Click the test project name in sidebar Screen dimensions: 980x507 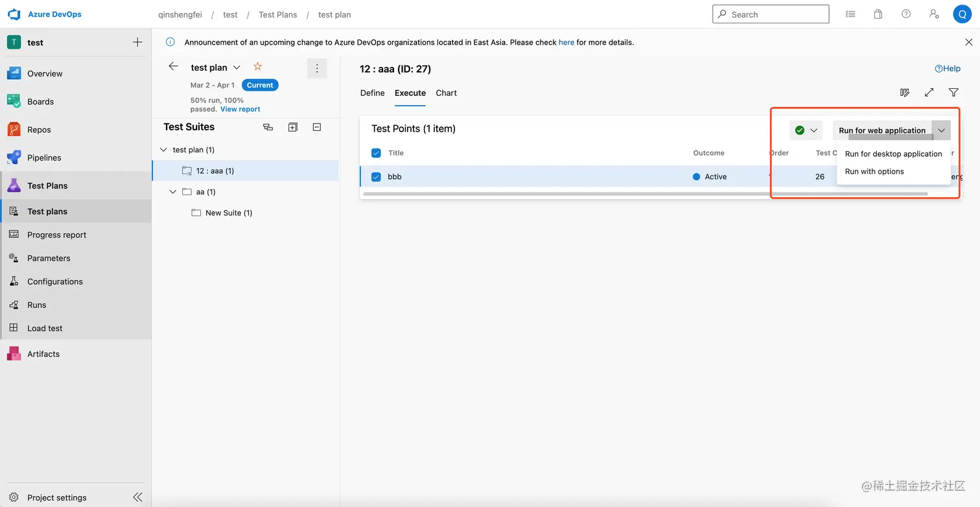35,42
